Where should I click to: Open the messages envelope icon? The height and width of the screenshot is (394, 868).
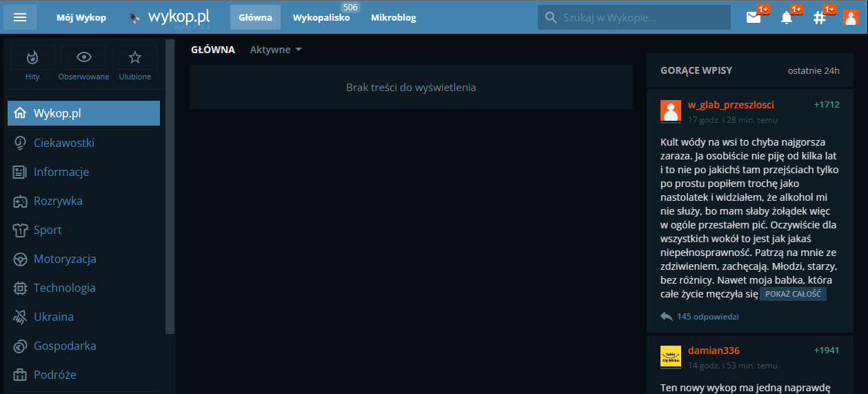coord(754,18)
